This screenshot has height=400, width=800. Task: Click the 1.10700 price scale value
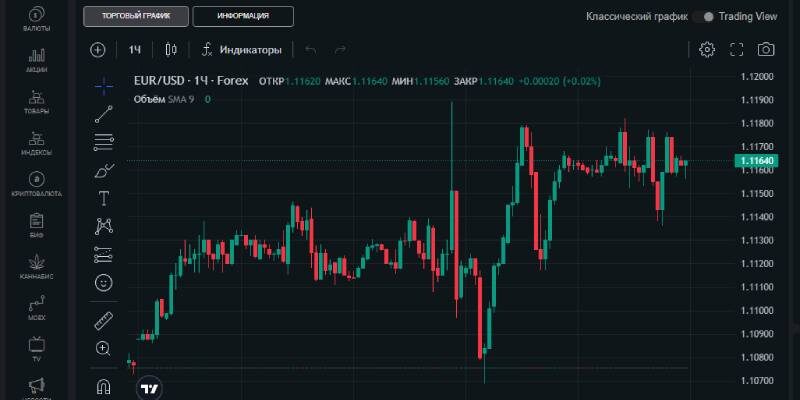pos(757,381)
